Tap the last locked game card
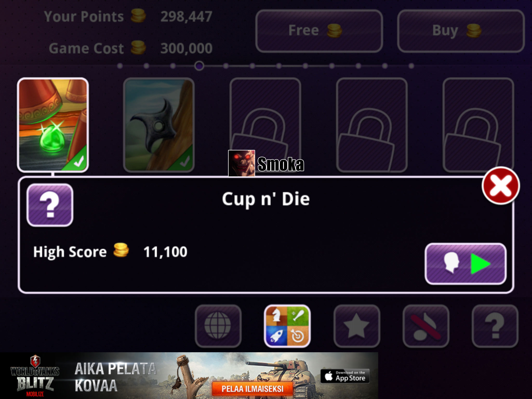532x399 pixels. pos(478,125)
